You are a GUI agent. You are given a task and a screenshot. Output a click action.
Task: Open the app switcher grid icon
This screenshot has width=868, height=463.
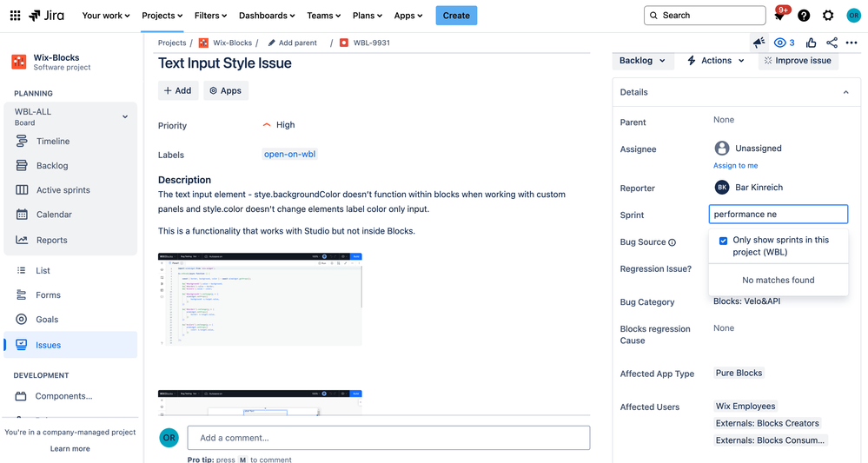pyautogui.click(x=16, y=16)
